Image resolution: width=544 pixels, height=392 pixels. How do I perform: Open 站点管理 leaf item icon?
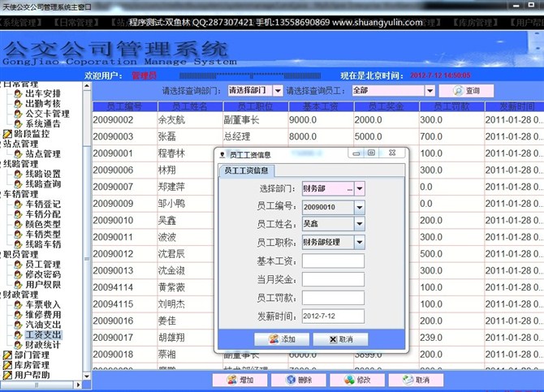pyautogui.click(x=19, y=153)
